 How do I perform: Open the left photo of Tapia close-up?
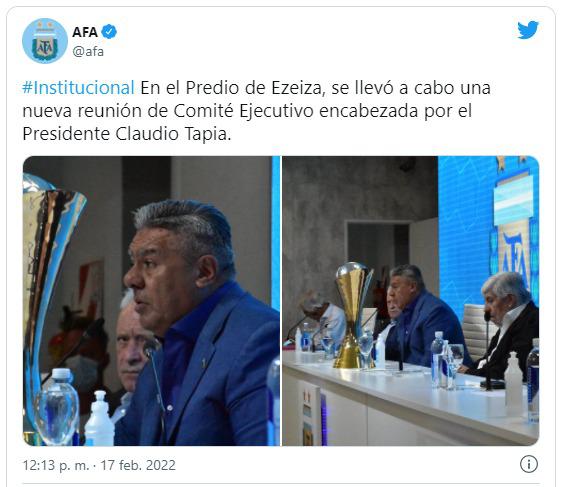click(151, 301)
